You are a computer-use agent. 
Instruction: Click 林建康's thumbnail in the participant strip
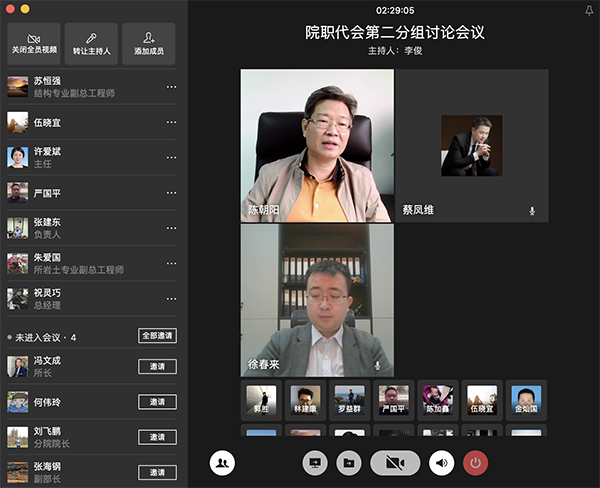point(305,399)
